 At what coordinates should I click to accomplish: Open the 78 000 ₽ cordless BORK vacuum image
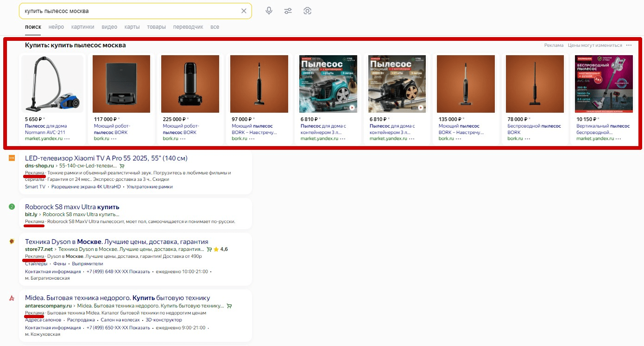pyautogui.click(x=535, y=84)
